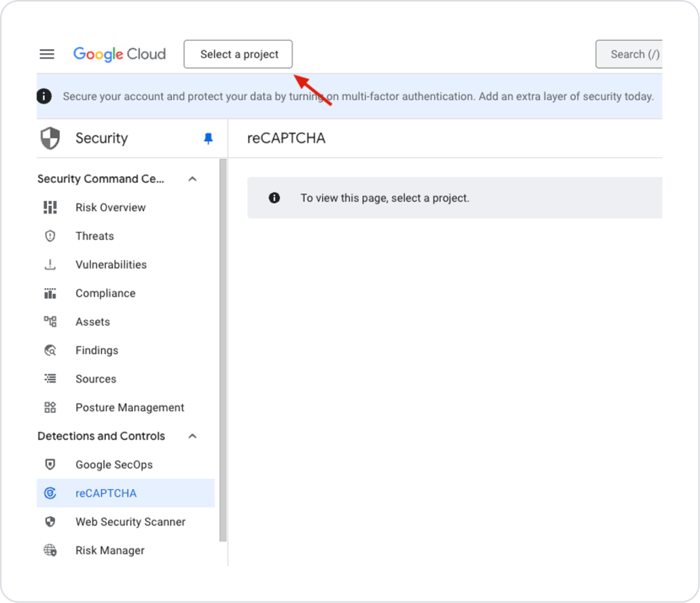Click the Google SecOps icon

pyautogui.click(x=50, y=464)
